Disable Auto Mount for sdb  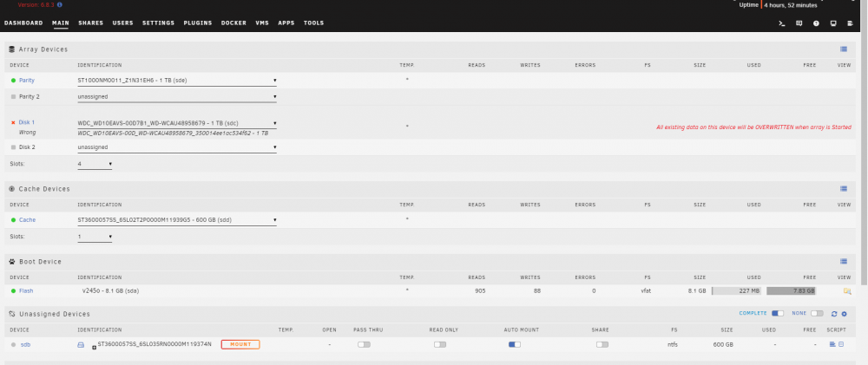[515, 344]
